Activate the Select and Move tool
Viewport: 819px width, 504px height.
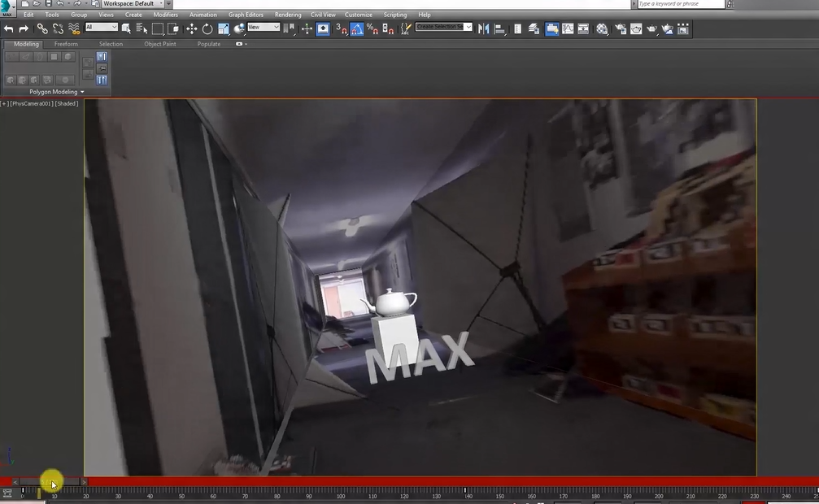[192, 28]
